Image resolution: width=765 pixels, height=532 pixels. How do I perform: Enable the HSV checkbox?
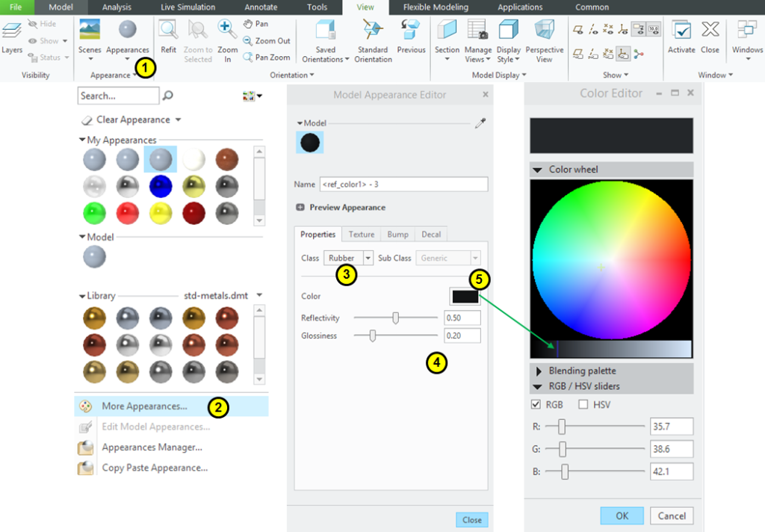(x=584, y=404)
